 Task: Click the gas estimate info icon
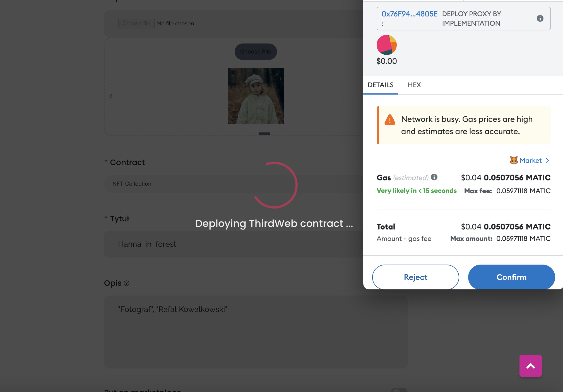pos(434,177)
